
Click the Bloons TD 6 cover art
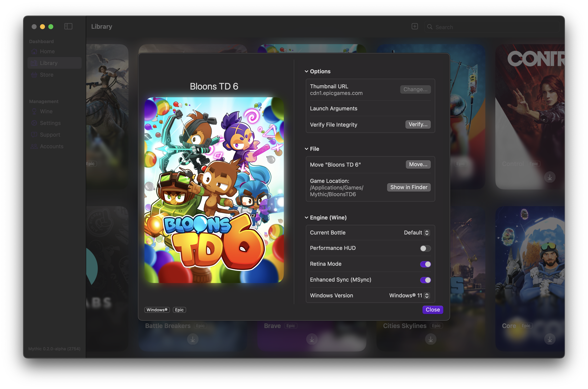(x=214, y=190)
